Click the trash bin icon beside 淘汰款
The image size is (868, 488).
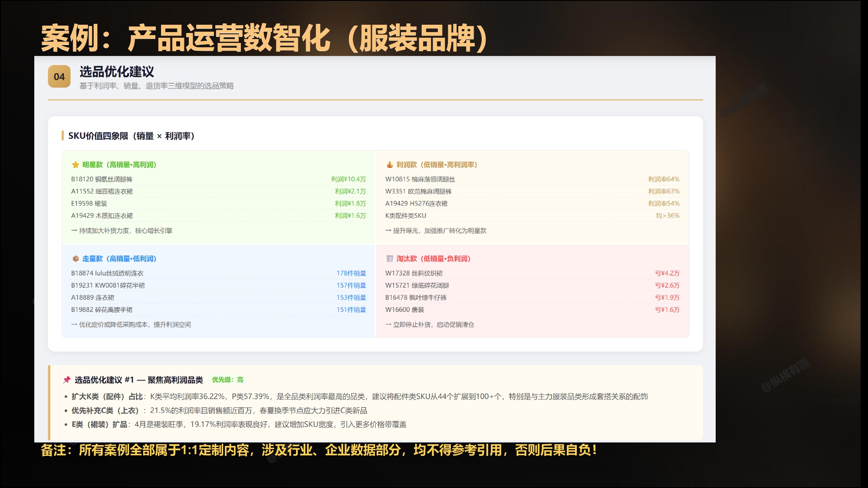(390, 259)
